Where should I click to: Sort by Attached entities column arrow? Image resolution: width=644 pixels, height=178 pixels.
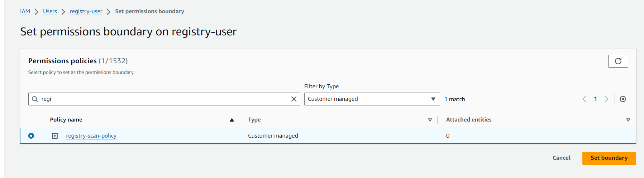[628, 120]
